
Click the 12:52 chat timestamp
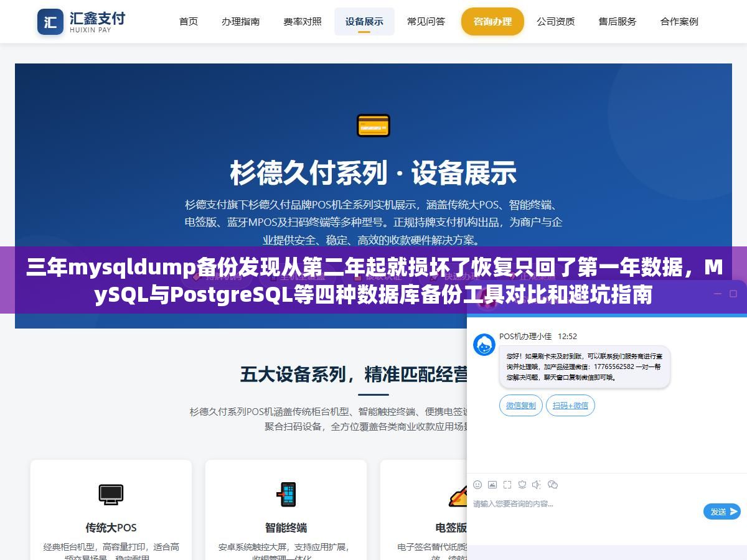point(567,336)
